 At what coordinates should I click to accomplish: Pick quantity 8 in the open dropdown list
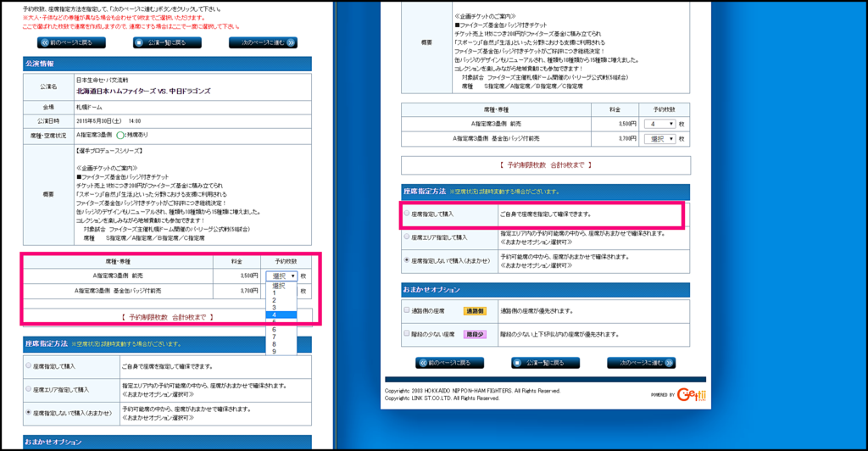[281, 344]
